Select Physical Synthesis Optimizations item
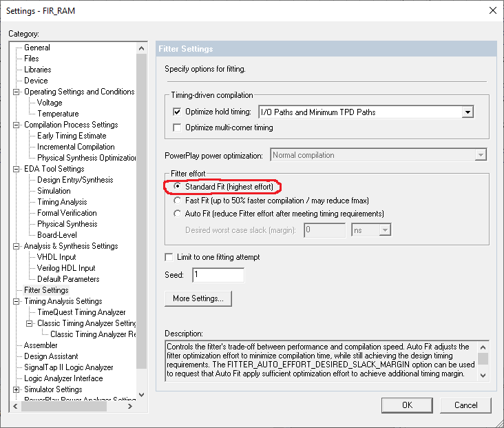This screenshot has height=428, width=504. pyautogui.click(x=86, y=158)
